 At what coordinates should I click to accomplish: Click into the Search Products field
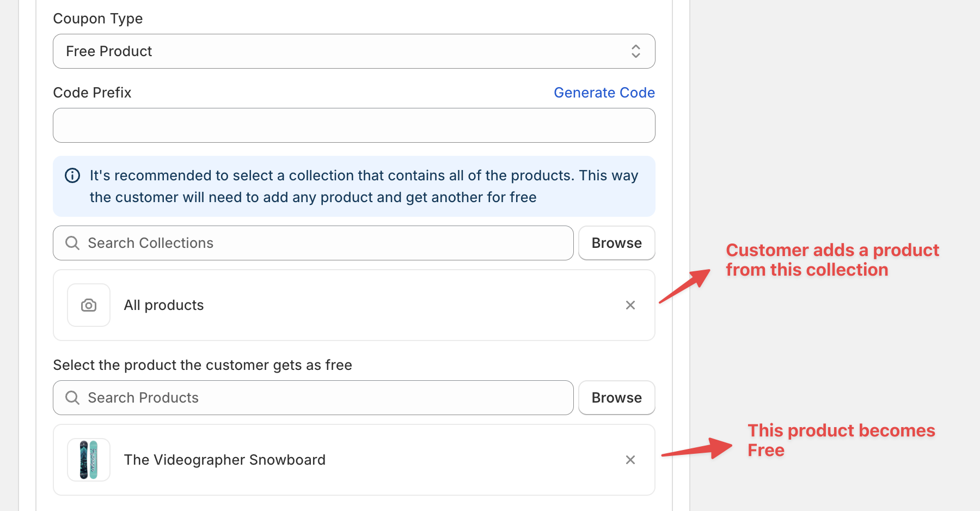coord(327,398)
